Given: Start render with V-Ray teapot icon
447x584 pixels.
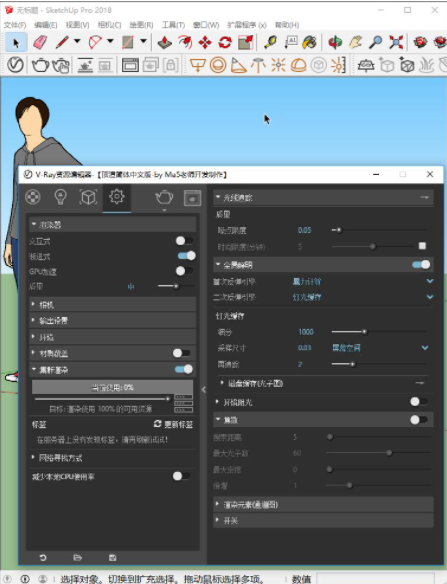Looking at the screenshot, I should [40, 65].
